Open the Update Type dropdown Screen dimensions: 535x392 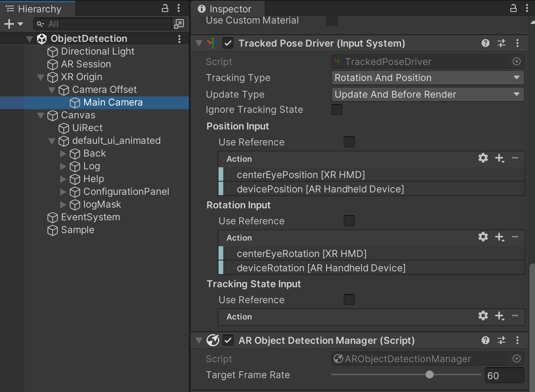(x=427, y=94)
